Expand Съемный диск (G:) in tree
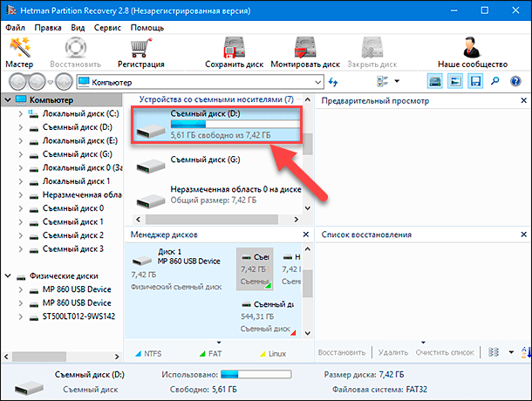The image size is (532, 401). (x=20, y=154)
